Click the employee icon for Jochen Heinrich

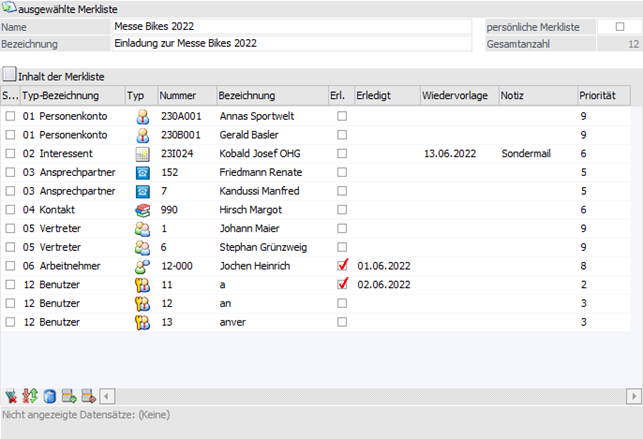coord(142,266)
